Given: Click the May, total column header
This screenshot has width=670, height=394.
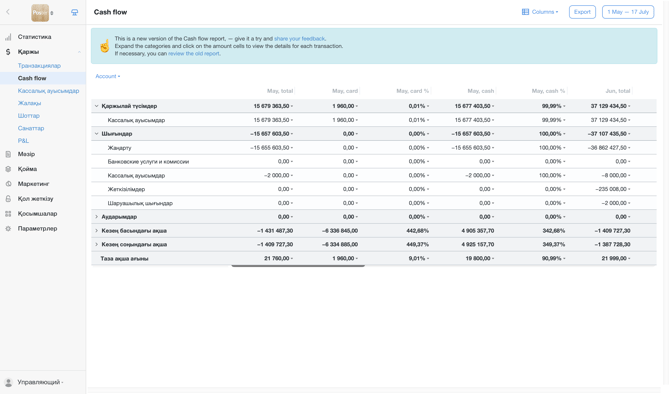Looking at the screenshot, I should (x=280, y=91).
